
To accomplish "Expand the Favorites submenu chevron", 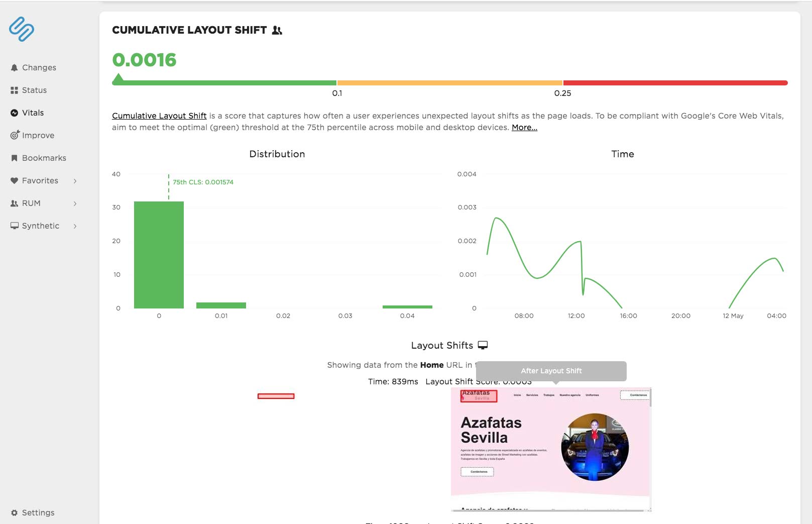I will pos(75,181).
